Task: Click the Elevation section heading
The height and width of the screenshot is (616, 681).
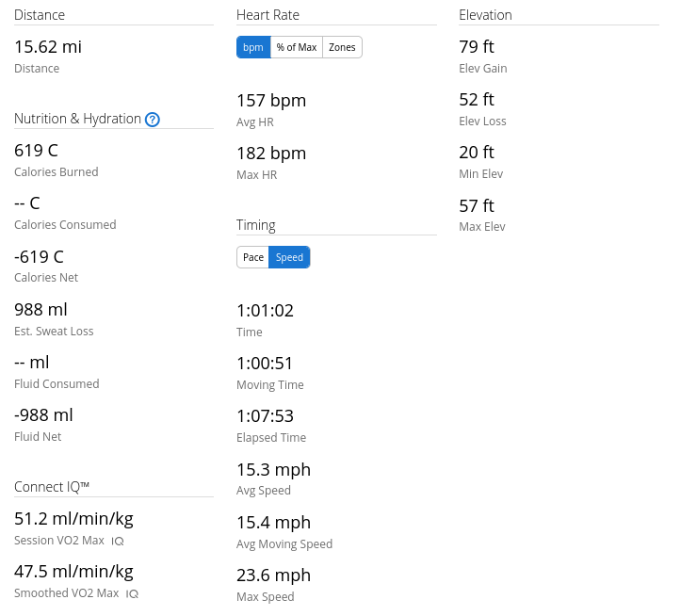Action: pos(486,15)
